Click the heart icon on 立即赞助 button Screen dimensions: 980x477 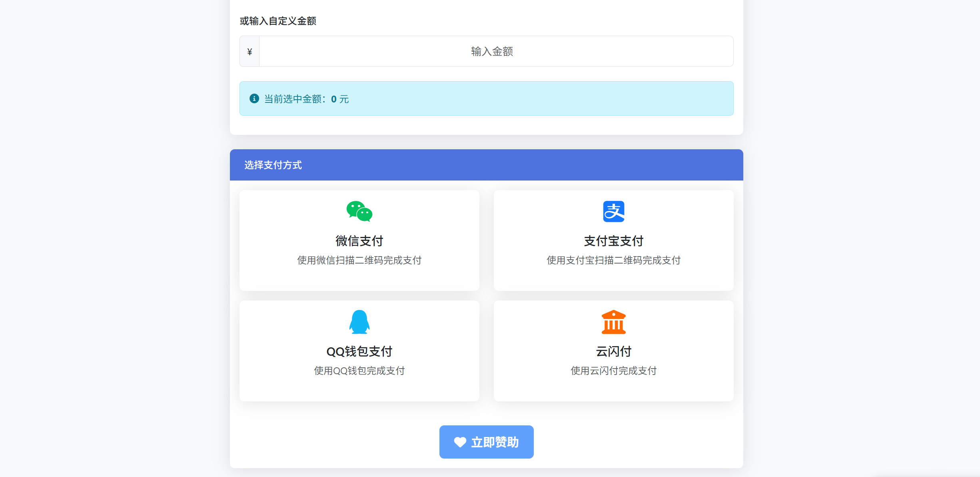(459, 442)
